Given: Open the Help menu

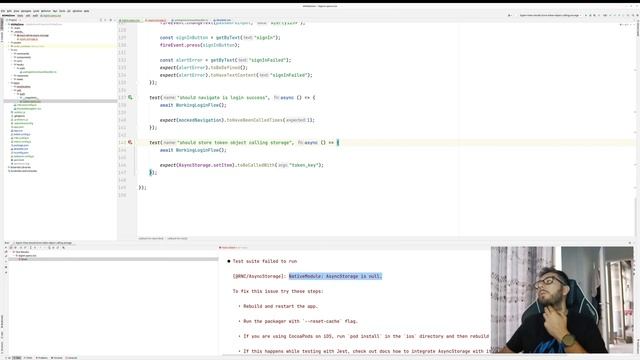Looking at the screenshot, I should [87, 11].
